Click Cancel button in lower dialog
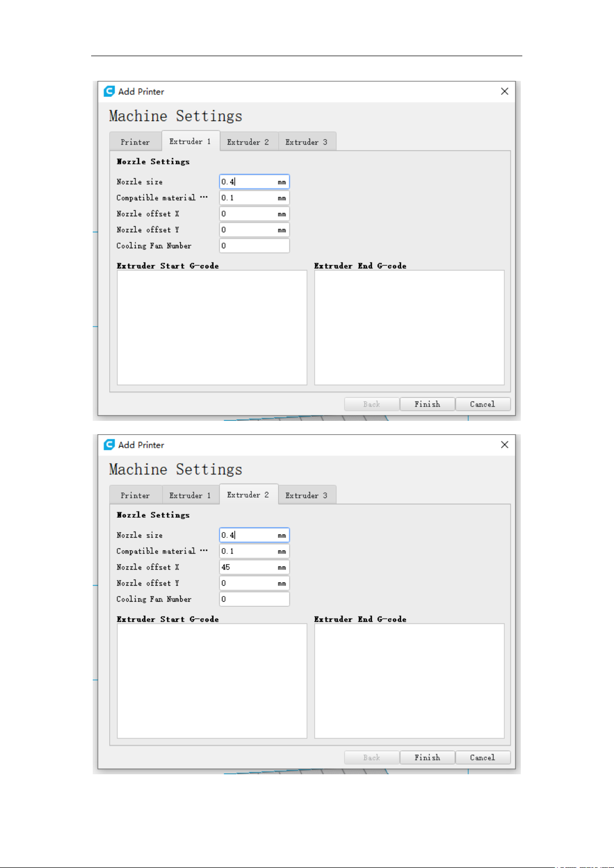The image size is (614, 868). pyautogui.click(x=483, y=758)
